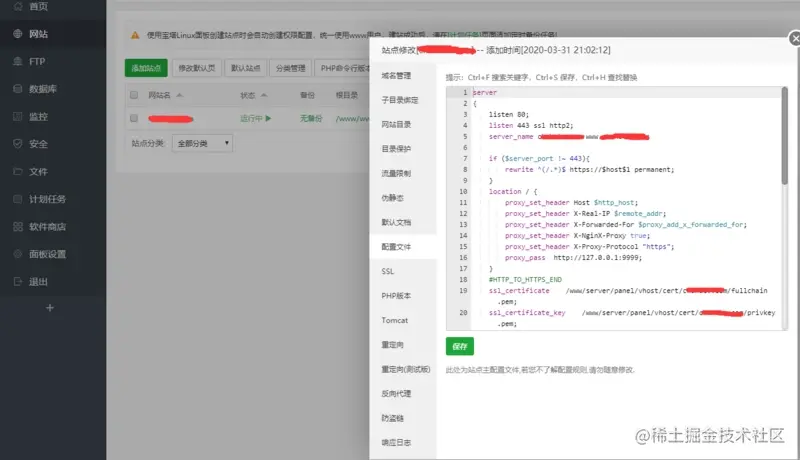Open the 软件商店 store sidebar icon
Viewport: 800px width, 460px height.
click(18, 226)
